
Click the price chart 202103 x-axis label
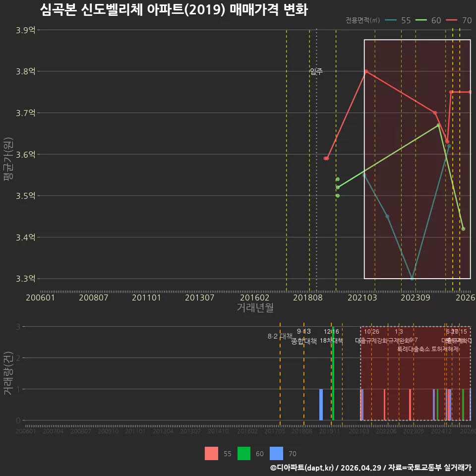pyautogui.click(x=362, y=297)
